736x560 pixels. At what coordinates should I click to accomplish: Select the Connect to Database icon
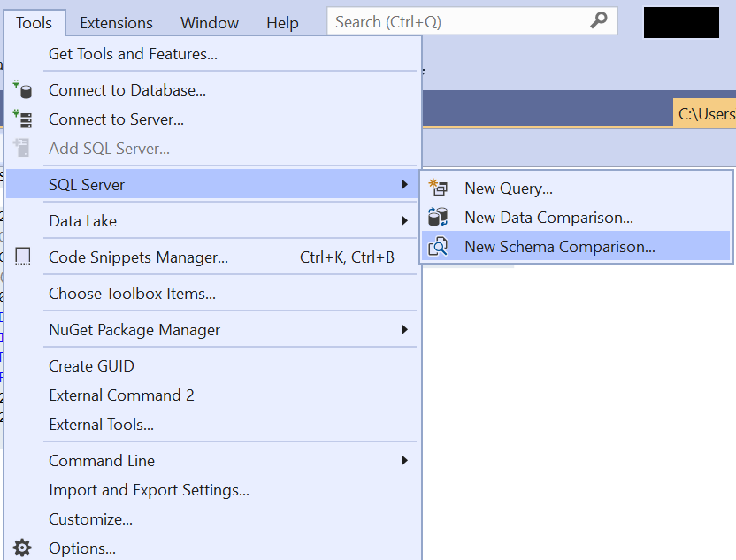[21, 90]
